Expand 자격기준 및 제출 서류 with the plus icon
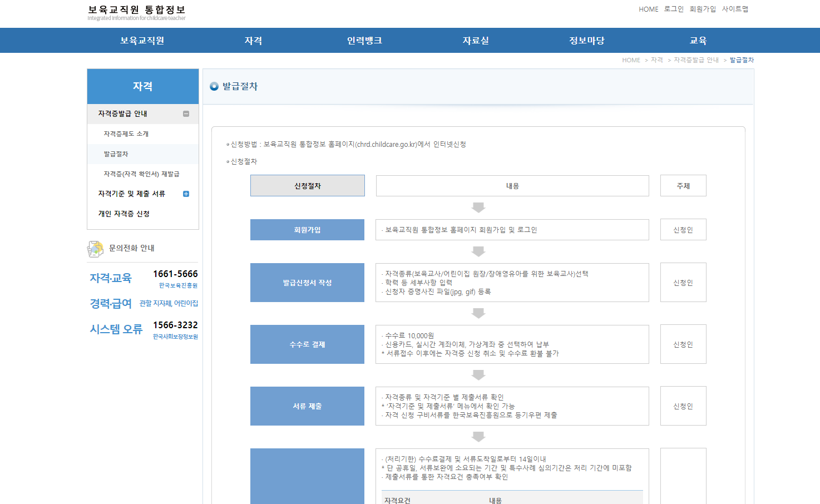This screenshot has width=820, height=504. [186, 194]
